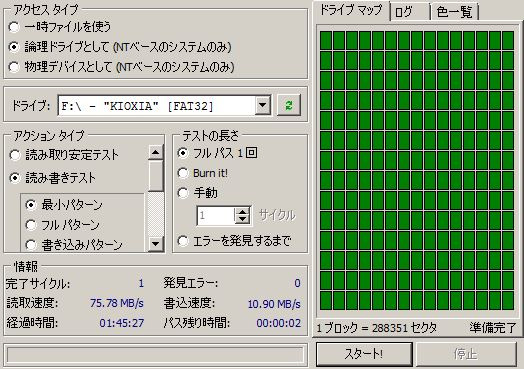This screenshot has width=524, height=369.
Task: Click the 完了サイクル label
Action: (x=38, y=284)
